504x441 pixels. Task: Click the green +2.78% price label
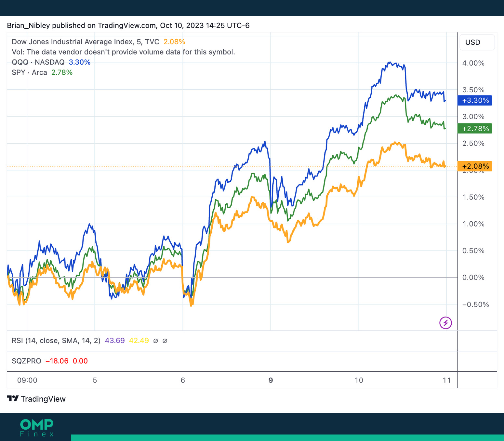pos(475,129)
